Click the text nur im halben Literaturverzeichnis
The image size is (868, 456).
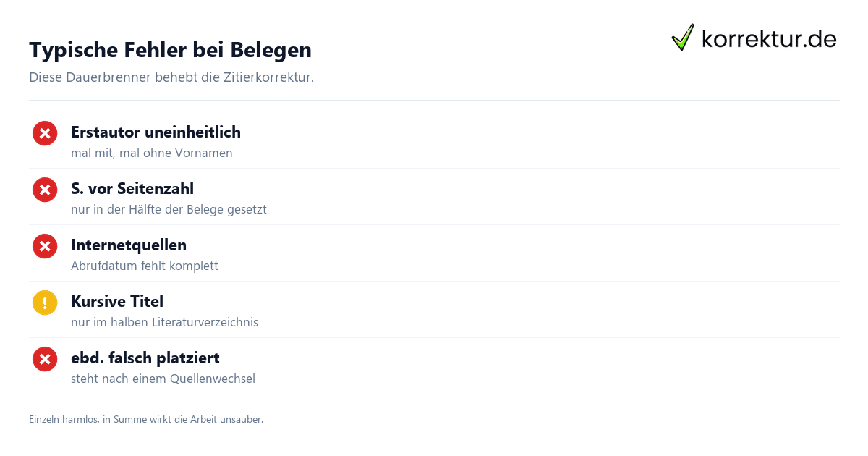coord(164,322)
